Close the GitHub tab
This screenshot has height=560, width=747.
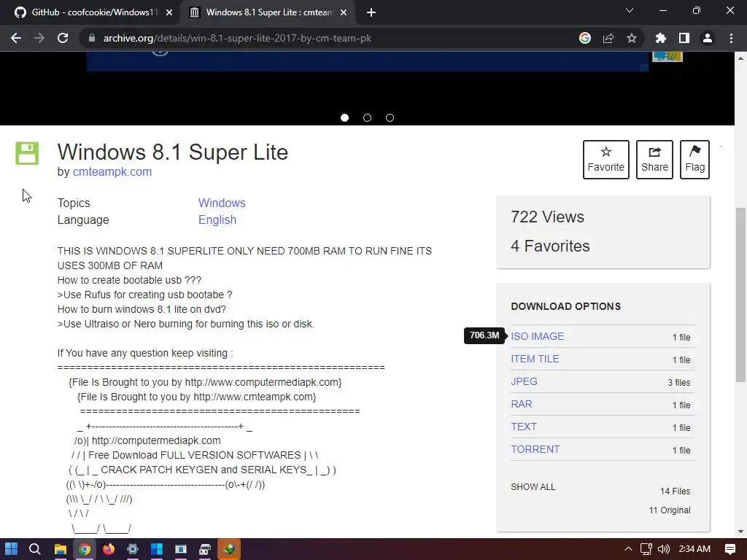pos(169,12)
